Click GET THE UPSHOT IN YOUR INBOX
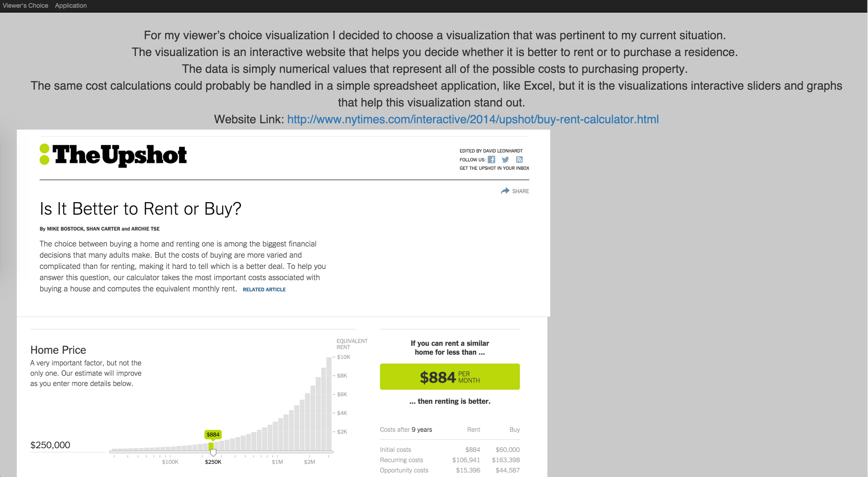 click(494, 168)
